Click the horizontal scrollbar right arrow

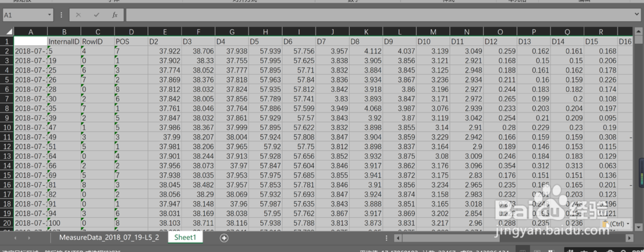coord(629,238)
